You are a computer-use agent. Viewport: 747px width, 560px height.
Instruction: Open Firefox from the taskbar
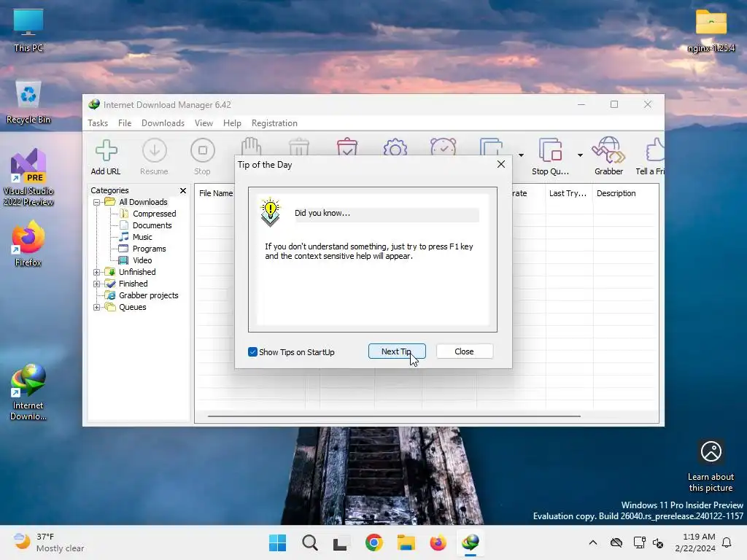coord(438,542)
